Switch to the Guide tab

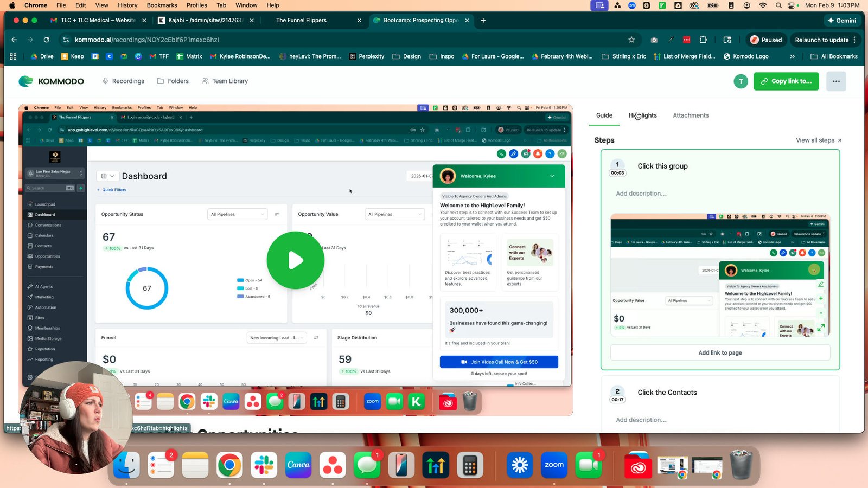coord(604,115)
